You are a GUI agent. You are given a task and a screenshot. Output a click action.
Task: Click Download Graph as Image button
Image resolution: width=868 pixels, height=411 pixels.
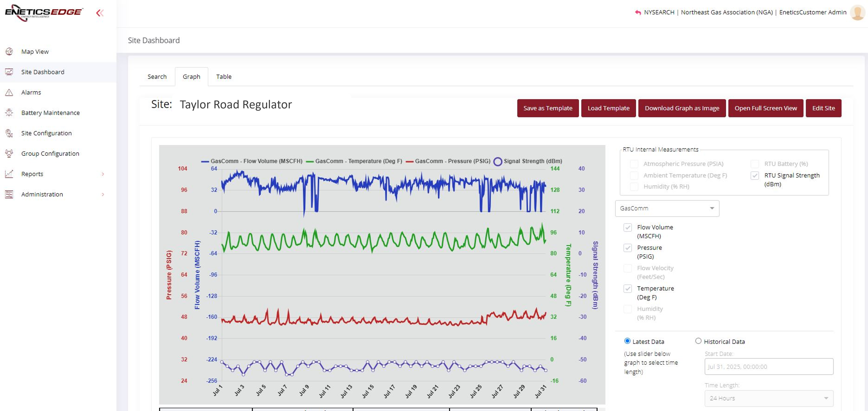[x=682, y=108]
